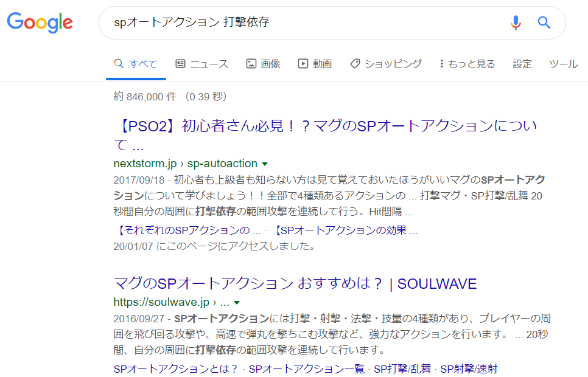This screenshot has width=588, height=377.
Task: Start voice search with the microphone icon
Action: 516,22
